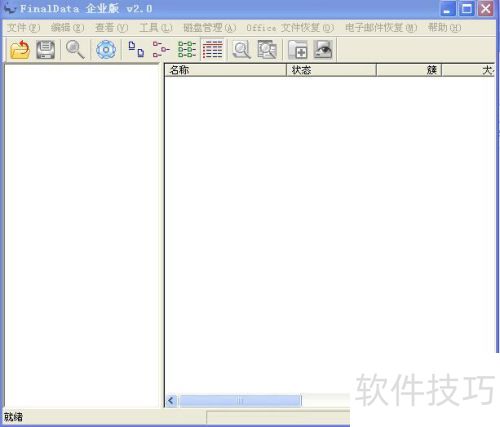Open the 电子邮件恢复 menu
500x427 pixels.
tap(381, 28)
